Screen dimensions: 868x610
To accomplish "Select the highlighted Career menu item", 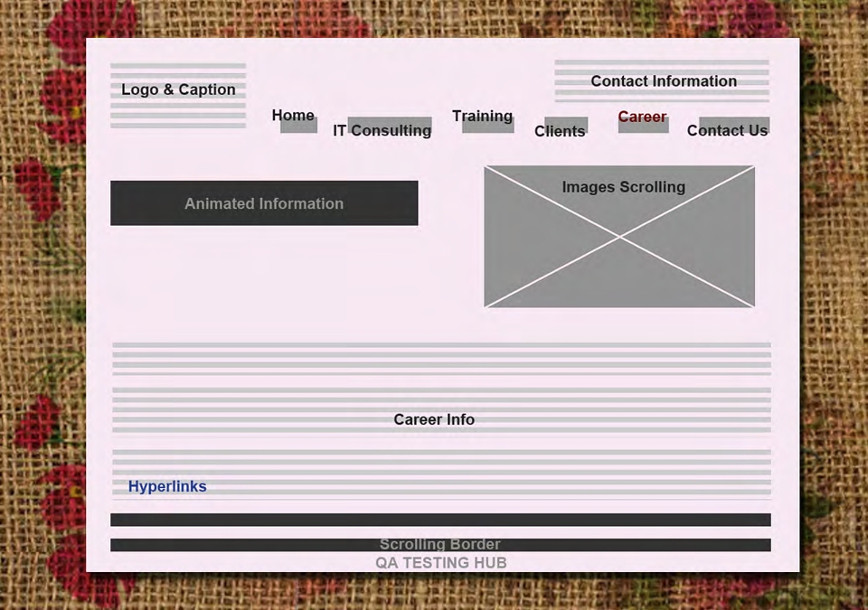I will coord(642,117).
